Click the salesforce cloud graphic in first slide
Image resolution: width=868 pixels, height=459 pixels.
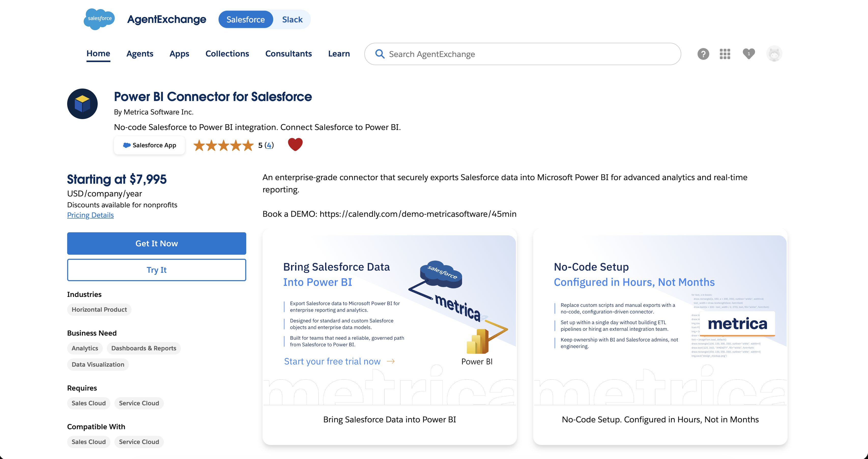click(441, 274)
